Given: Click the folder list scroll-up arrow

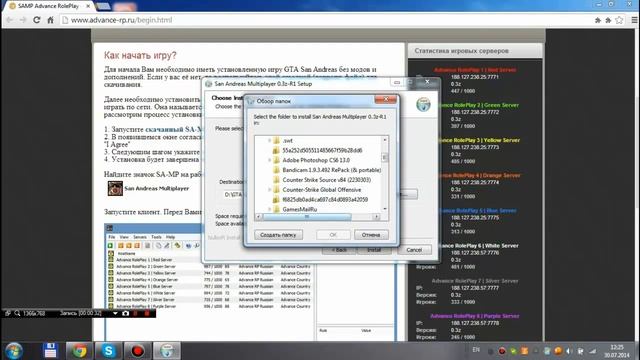Looking at the screenshot, I should point(384,140).
